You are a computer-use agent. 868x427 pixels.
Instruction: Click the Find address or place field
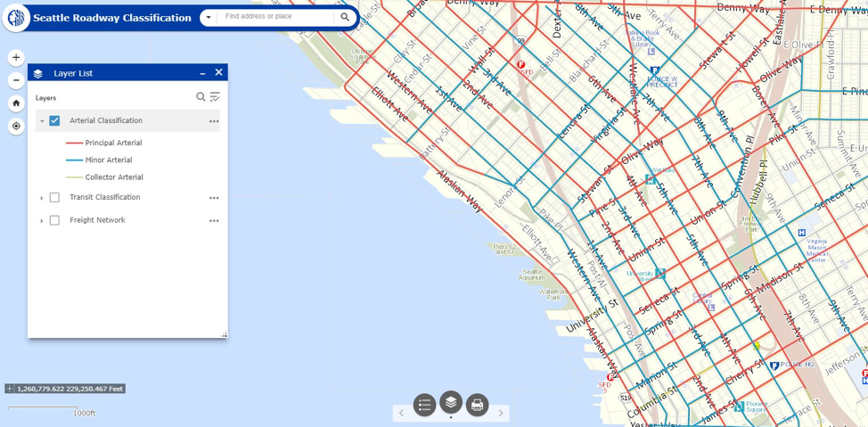[276, 17]
